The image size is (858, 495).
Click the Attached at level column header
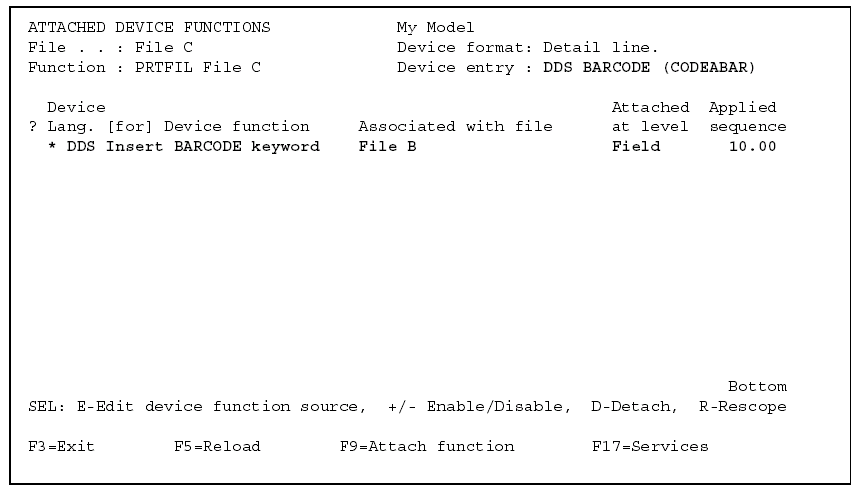click(650, 117)
